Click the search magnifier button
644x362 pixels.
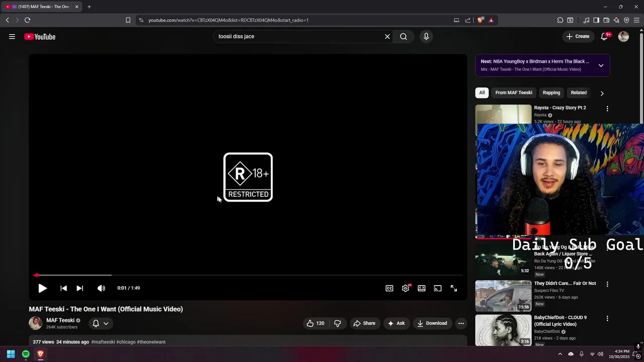point(404,36)
